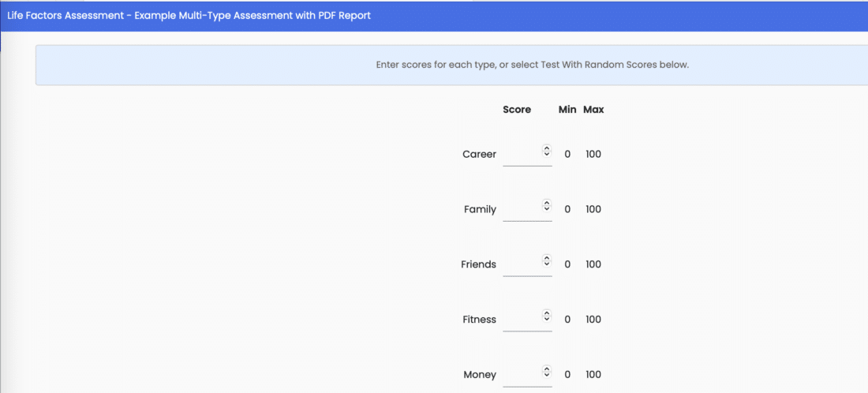Click the Money score input field
This screenshot has width=868, height=393.
coord(527,375)
